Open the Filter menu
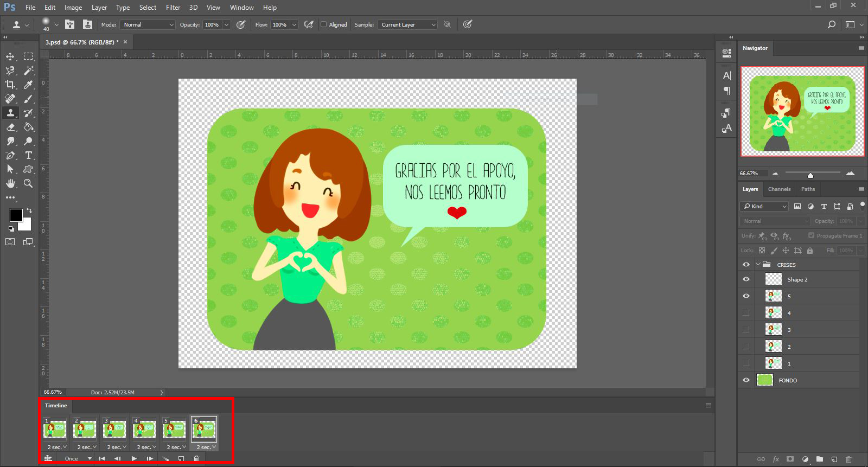868x467 pixels. (173, 8)
